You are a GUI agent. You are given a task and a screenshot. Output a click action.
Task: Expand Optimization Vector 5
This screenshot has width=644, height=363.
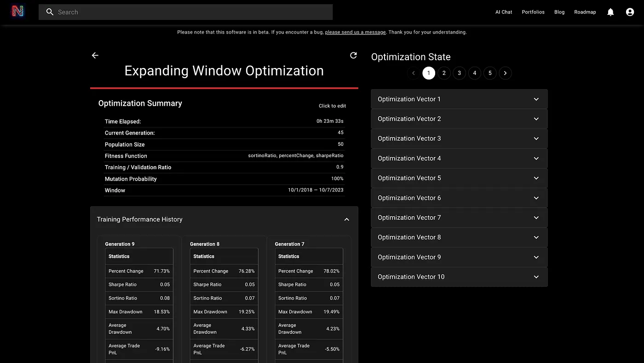459,178
